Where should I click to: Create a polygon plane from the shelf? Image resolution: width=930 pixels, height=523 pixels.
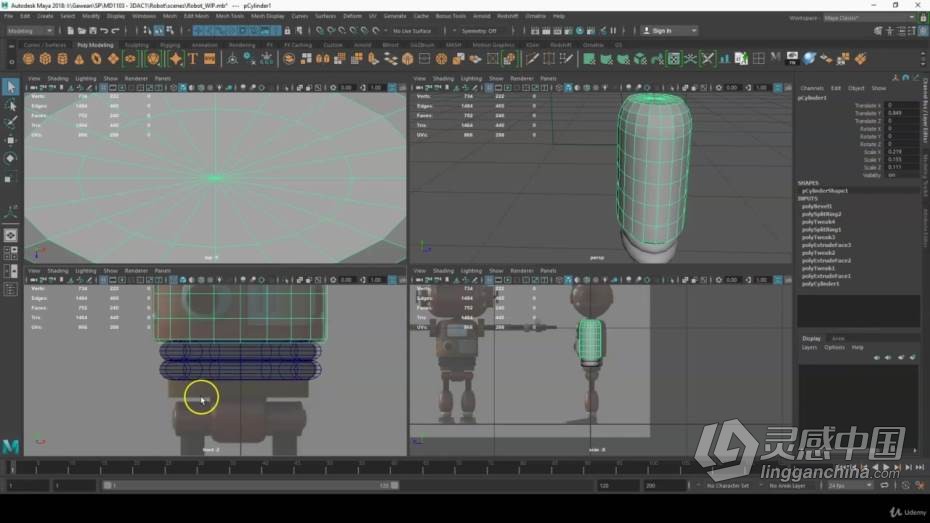113,59
